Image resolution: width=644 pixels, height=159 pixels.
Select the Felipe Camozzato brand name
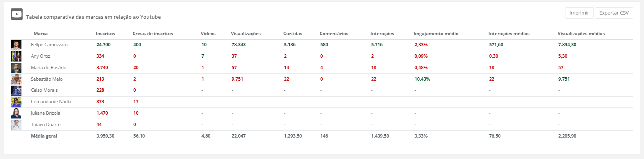click(x=49, y=45)
